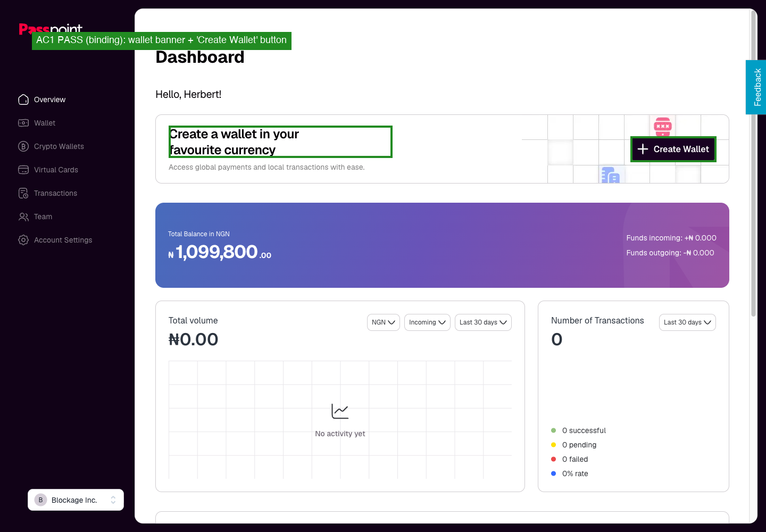This screenshot has height=532, width=766.
Task: Open the Crypto Wallets bitcoin icon
Action: tap(23, 146)
